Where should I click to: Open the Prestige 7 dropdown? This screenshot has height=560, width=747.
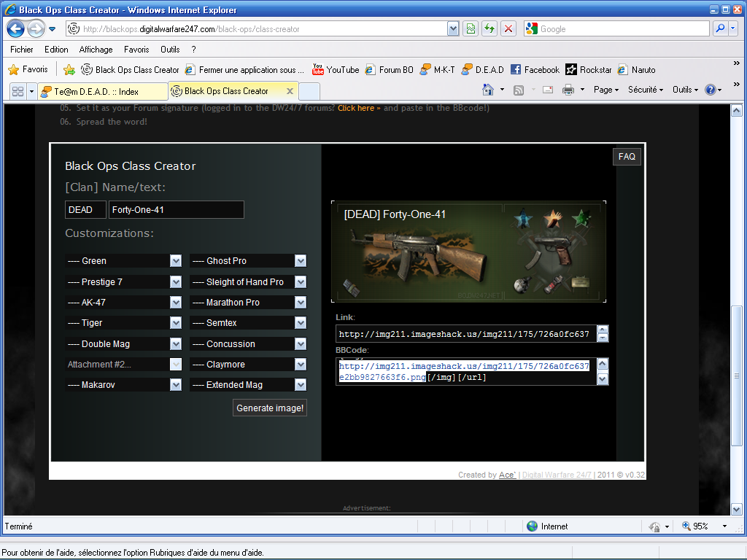coord(123,282)
